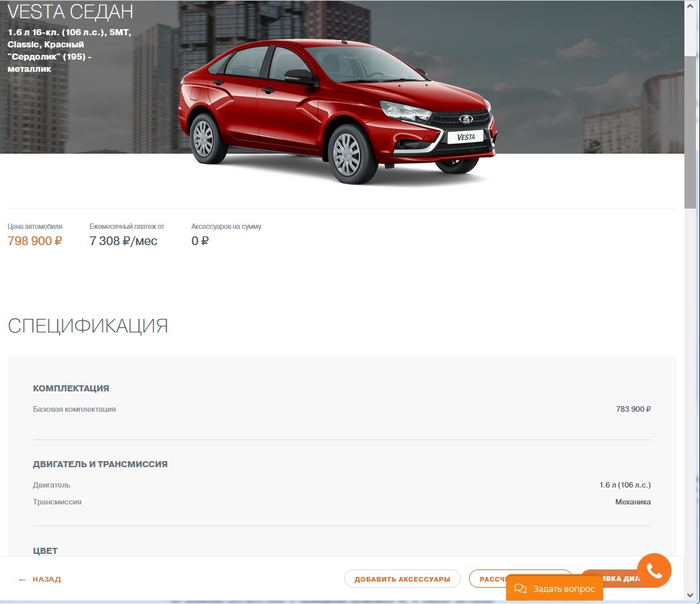This screenshot has height=604, width=700.
Task: Click the 'КОМПЛЕКТАЦИЯ' section heading
Action: pos(71,389)
